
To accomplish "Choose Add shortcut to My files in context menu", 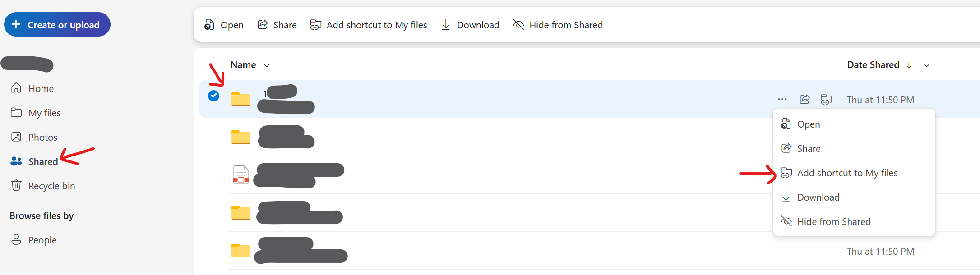I will 847,173.
